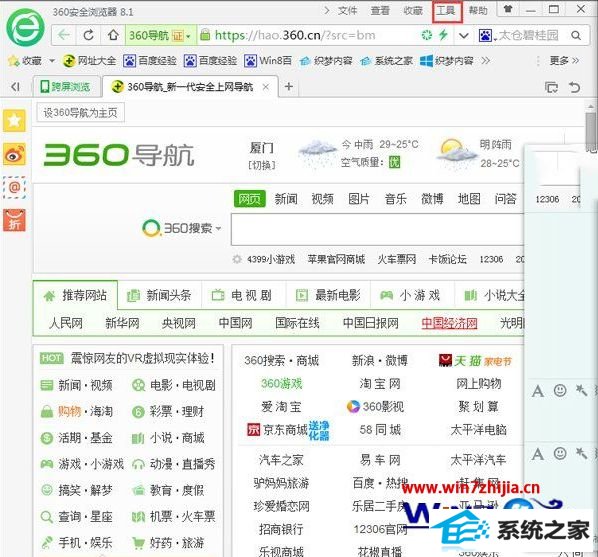The width and height of the screenshot is (598, 557).
Task: Click the gear icon beside 4399小游戏
Action: pyautogui.click(x=237, y=259)
